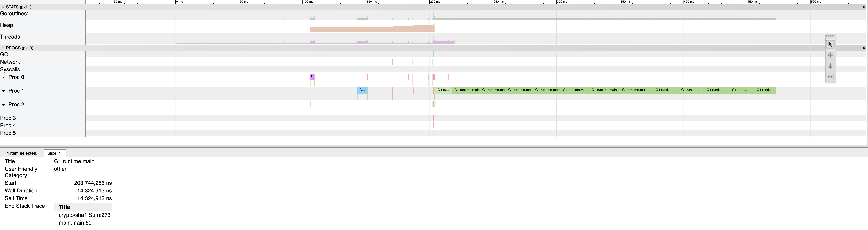Activate the zoom (up-down arrow) tool
Screen dimensions: 868x230
830,66
